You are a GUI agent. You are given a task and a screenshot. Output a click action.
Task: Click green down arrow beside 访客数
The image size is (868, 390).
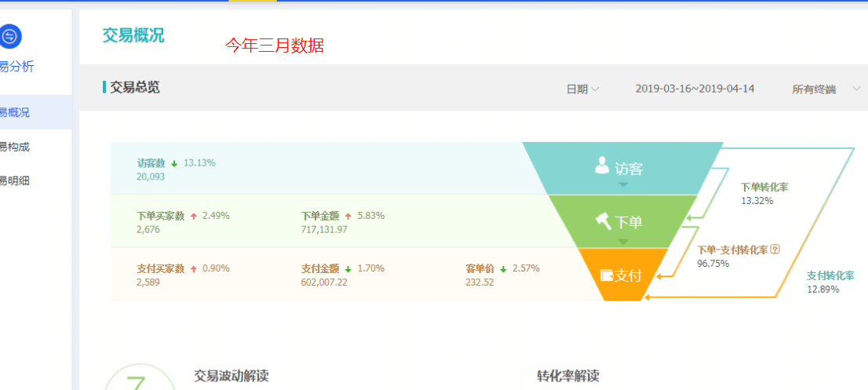[173, 164]
